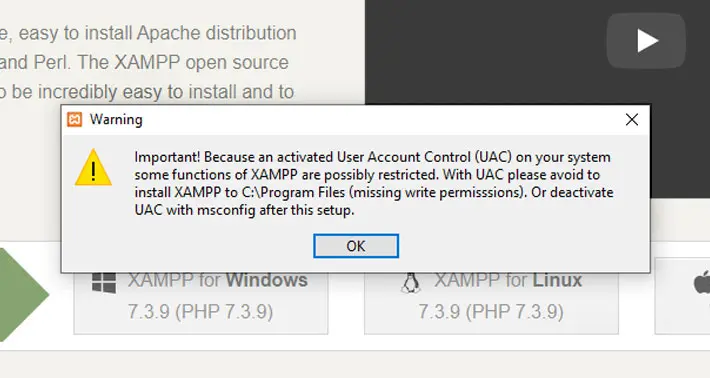Click the bold Windows word in download box
This screenshot has width=710, height=378.
tap(267, 281)
